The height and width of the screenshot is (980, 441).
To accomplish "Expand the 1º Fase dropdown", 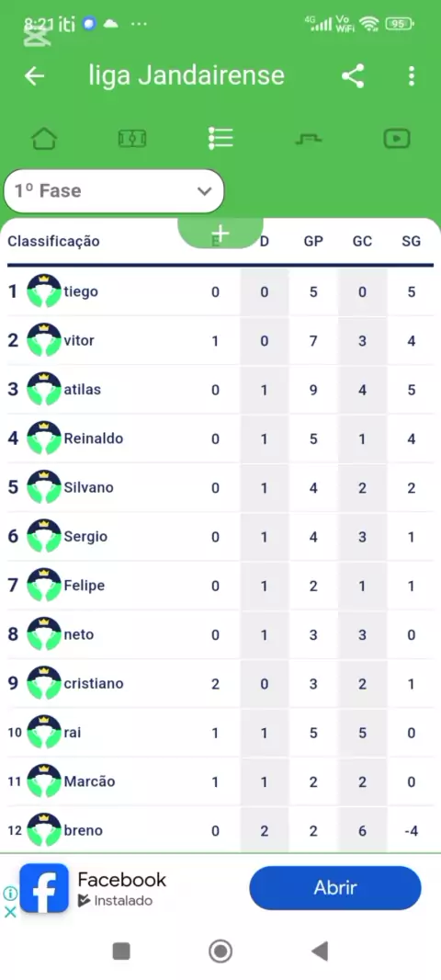I will pyautogui.click(x=114, y=190).
